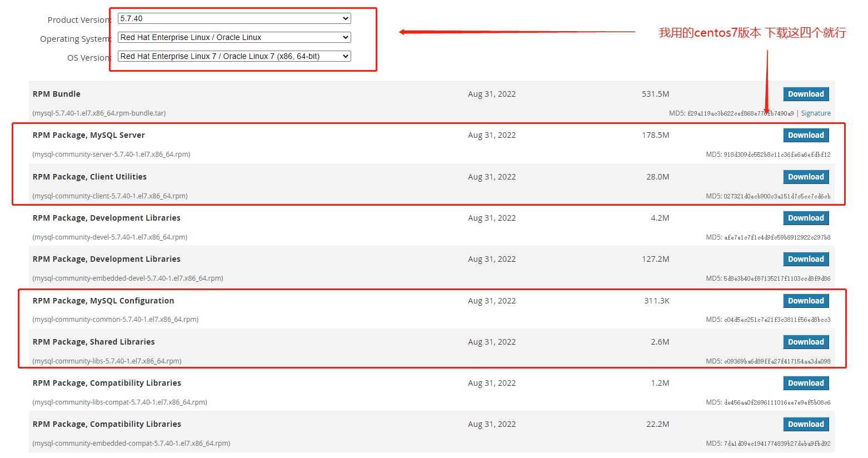Open the Operating System dropdown

(x=234, y=37)
